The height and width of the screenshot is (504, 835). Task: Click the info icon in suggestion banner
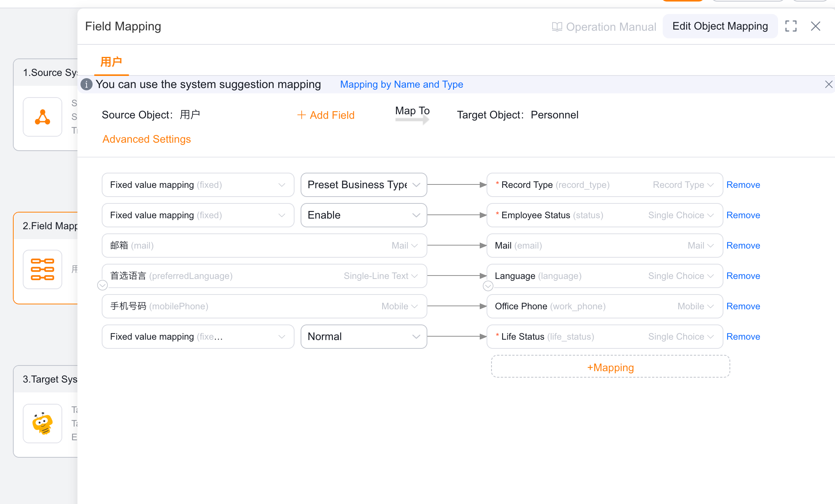pyautogui.click(x=87, y=84)
